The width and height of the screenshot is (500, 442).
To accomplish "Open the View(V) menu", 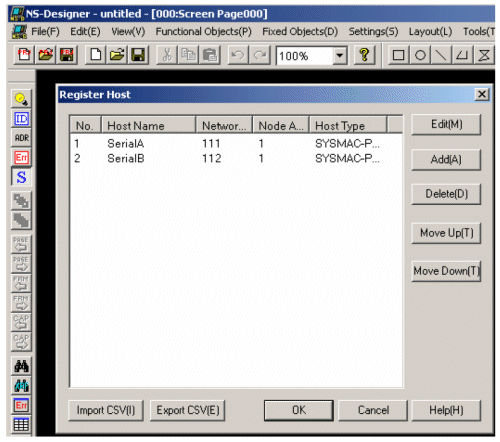I will pyautogui.click(x=128, y=32).
